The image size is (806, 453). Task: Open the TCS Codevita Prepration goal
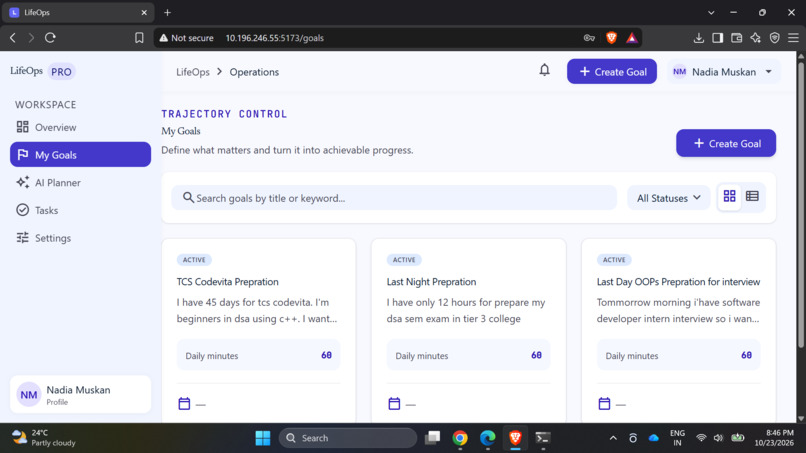228,282
